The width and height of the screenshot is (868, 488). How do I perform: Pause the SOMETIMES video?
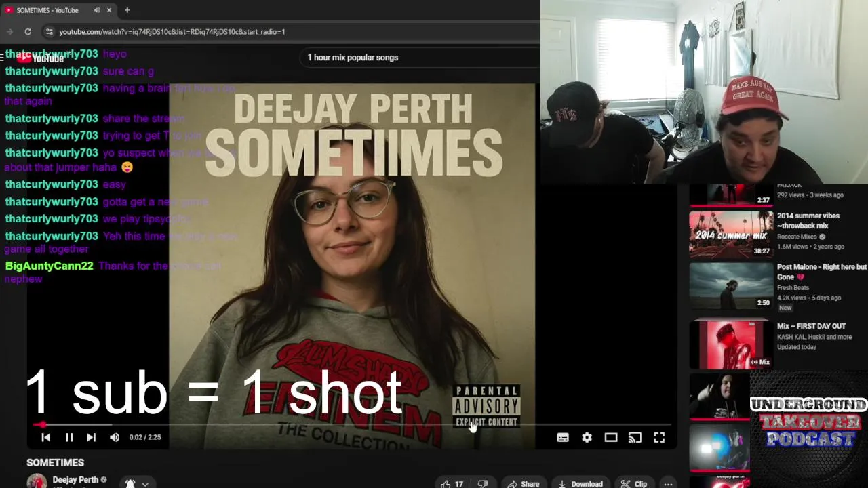(x=68, y=438)
